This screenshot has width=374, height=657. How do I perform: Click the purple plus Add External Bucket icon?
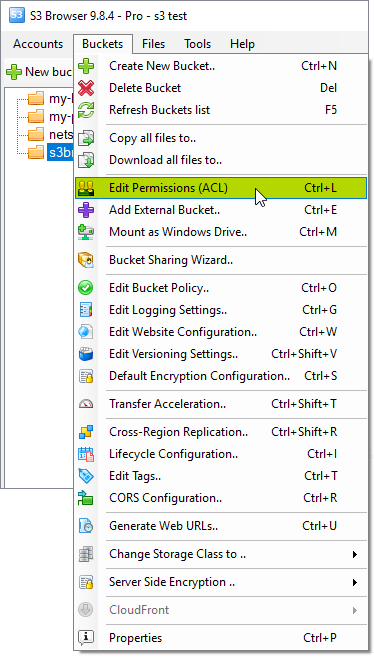[86, 210]
